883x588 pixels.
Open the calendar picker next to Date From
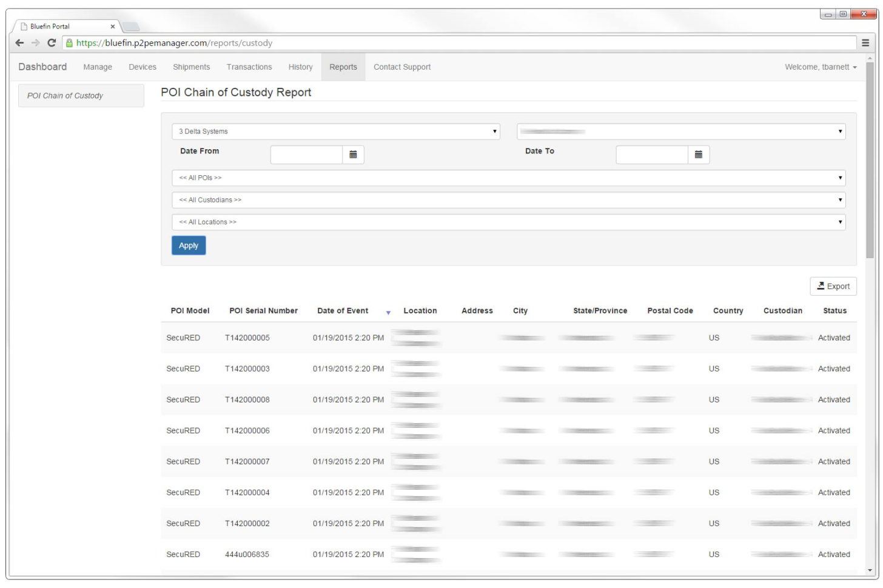tap(354, 155)
